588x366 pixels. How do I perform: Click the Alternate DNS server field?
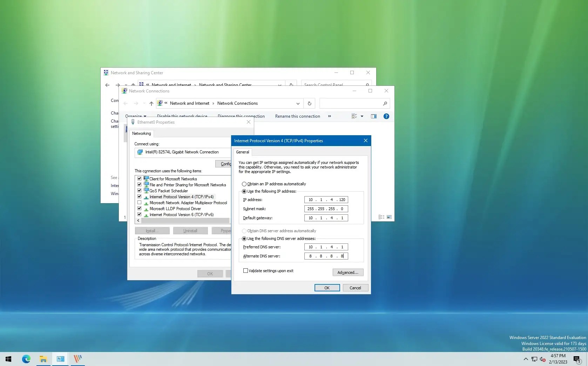point(325,256)
